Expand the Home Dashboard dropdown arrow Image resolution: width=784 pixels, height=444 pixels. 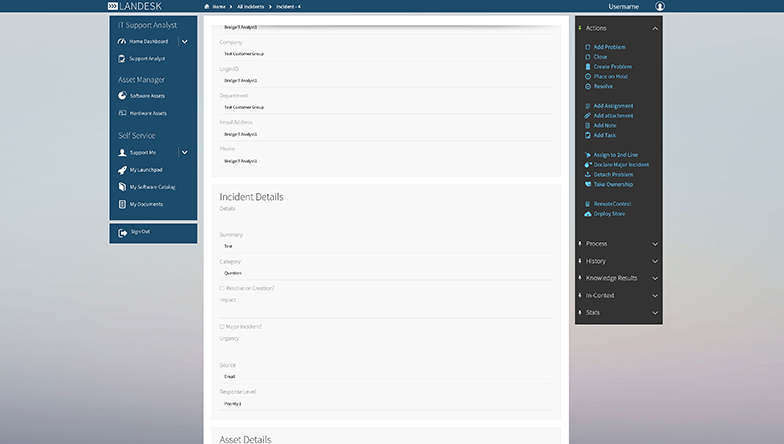[x=184, y=42]
